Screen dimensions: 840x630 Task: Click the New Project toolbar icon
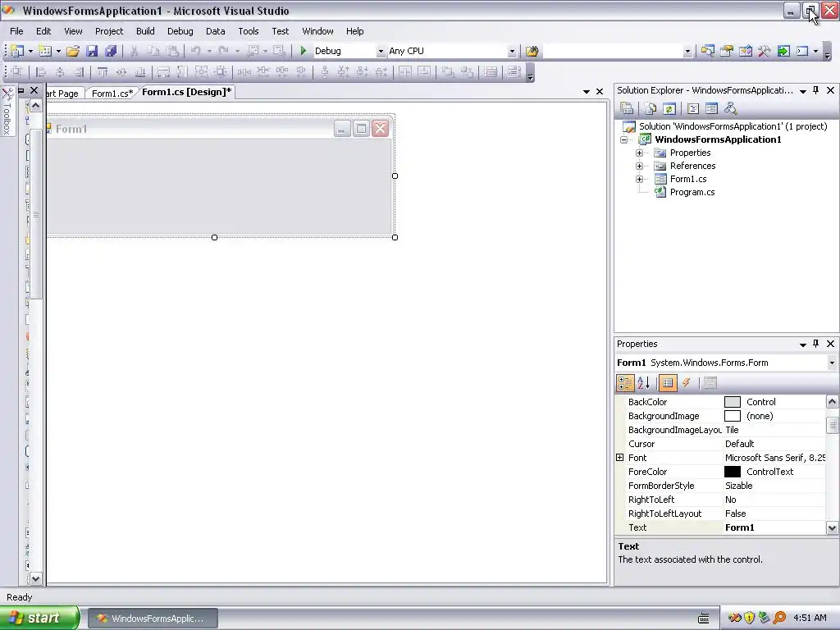tap(17, 51)
